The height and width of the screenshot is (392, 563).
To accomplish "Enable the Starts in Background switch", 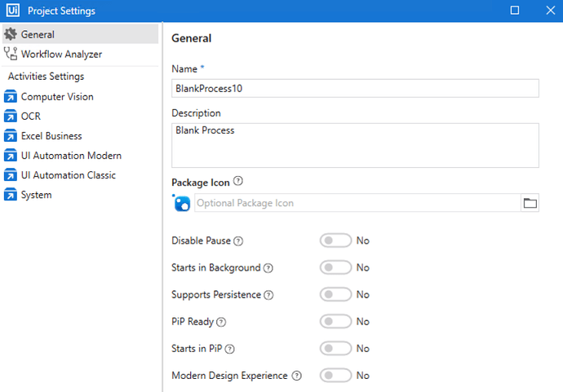I will click(x=335, y=268).
